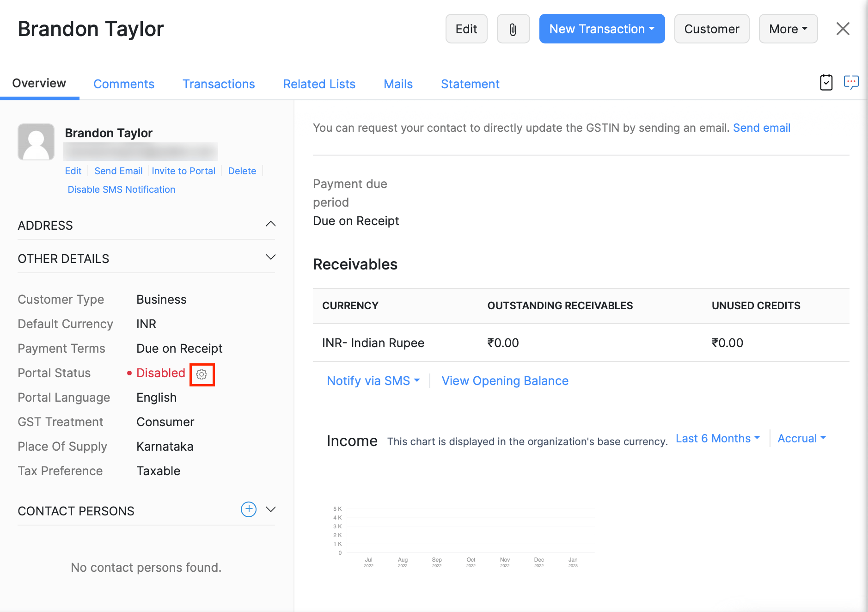Switch the Accrual basis dropdown

tap(801, 439)
